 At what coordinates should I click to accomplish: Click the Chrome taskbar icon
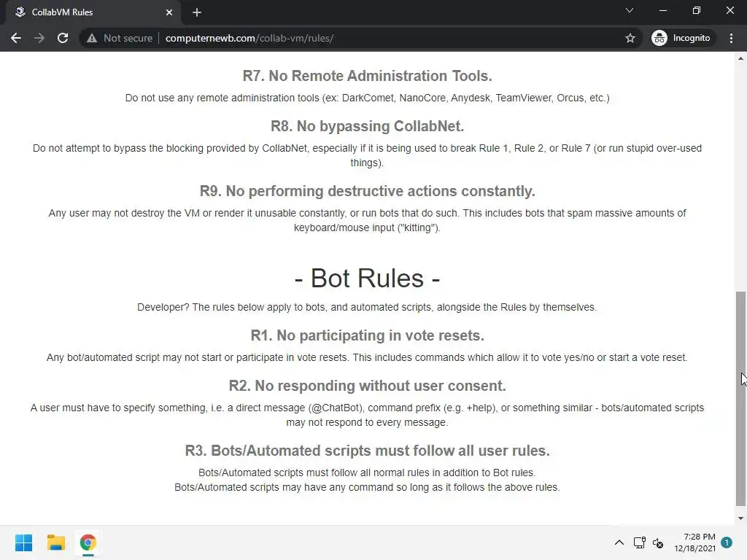point(88,542)
